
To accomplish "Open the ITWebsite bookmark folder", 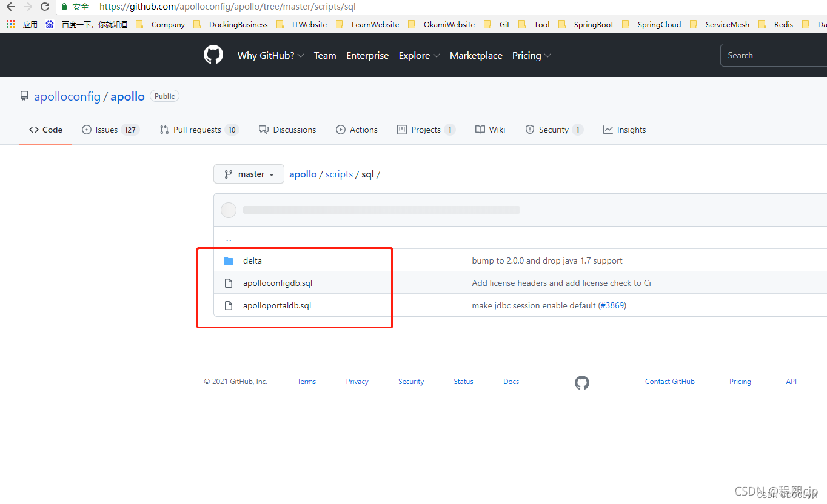I will (301, 24).
